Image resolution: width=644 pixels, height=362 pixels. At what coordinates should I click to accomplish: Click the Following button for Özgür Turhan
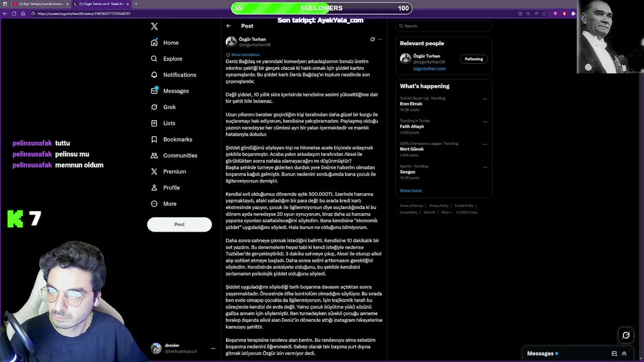click(474, 59)
